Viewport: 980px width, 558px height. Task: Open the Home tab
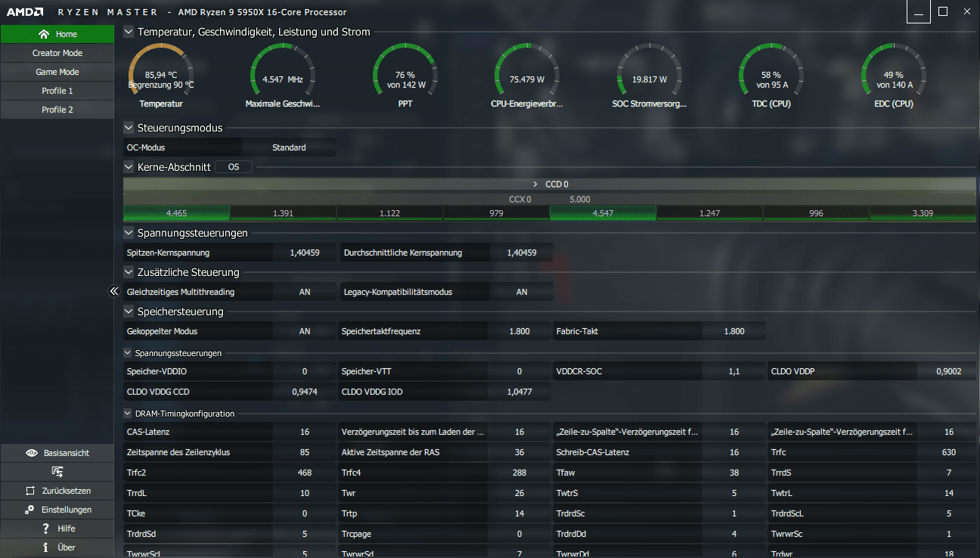tap(57, 34)
